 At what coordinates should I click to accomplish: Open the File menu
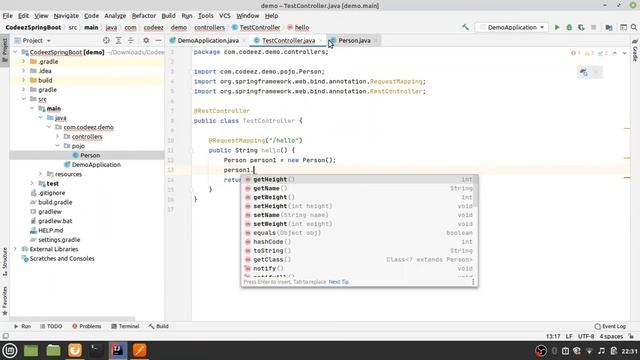(x=8, y=16)
